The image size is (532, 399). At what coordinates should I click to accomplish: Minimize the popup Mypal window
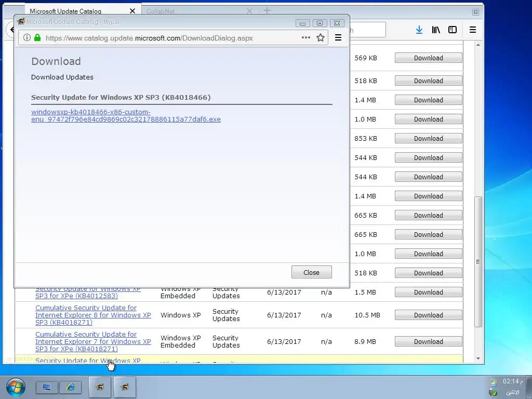point(302,23)
